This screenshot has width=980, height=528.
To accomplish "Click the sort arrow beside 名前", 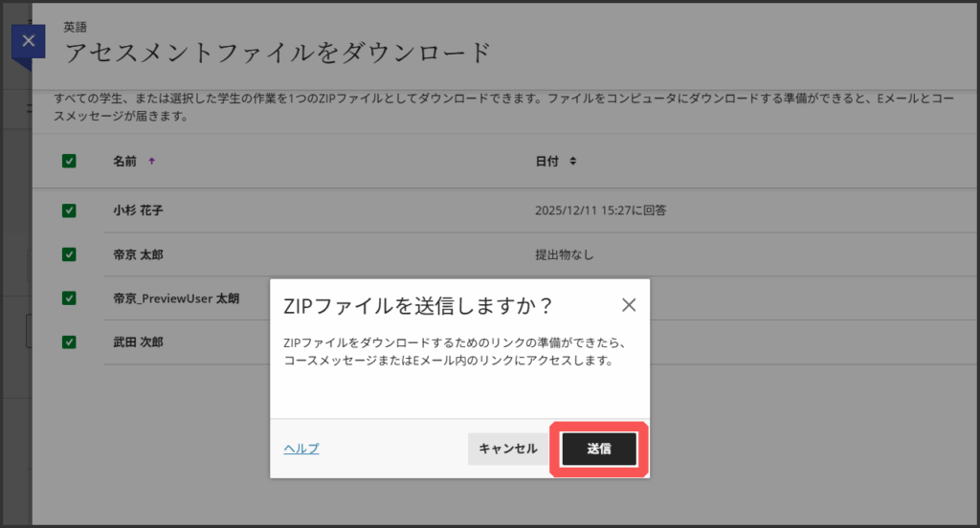I will click(x=152, y=162).
